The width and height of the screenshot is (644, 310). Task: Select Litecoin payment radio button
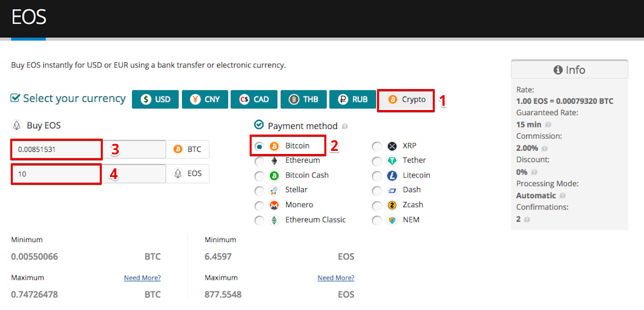point(377,176)
